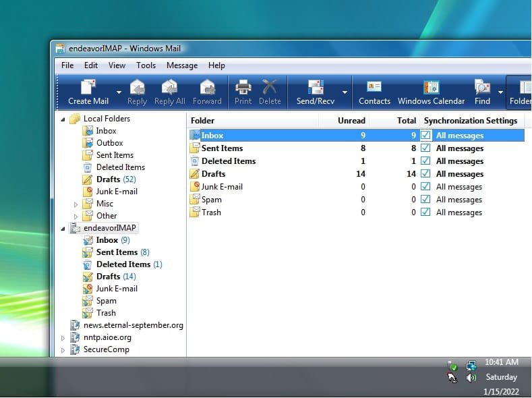
Task: Toggle sync checkbox for Sent Items row
Action: pyautogui.click(x=425, y=148)
